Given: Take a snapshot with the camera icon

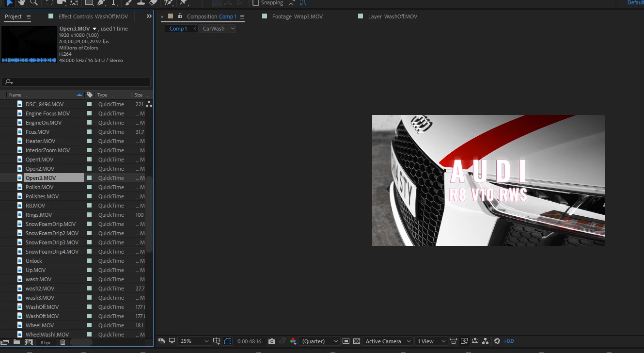Looking at the screenshot, I should coord(272,341).
